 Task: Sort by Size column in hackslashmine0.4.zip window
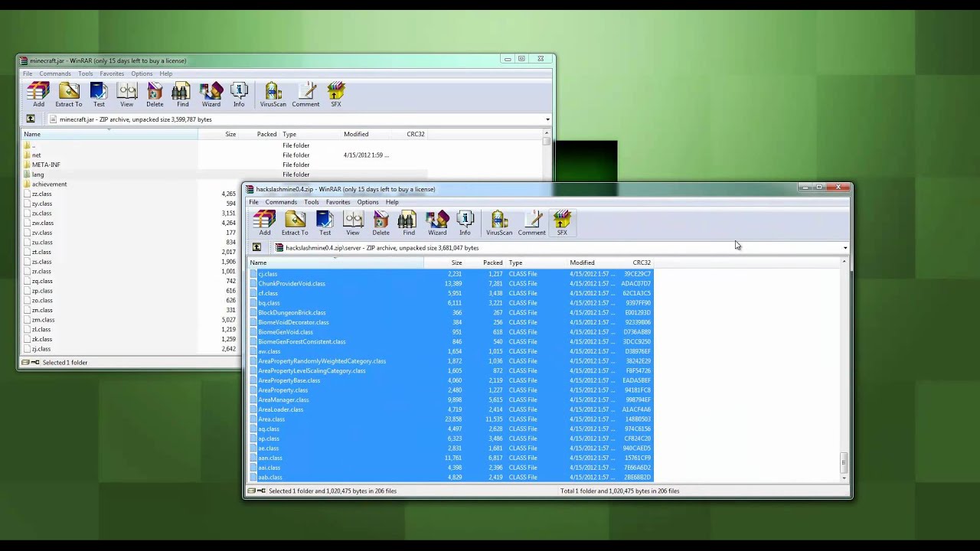pyautogui.click(x=445, y=262)
